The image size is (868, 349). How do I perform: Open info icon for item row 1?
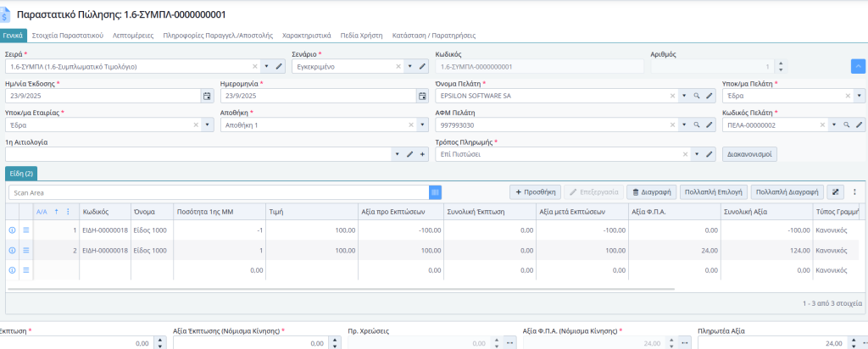tap(13, 230)
